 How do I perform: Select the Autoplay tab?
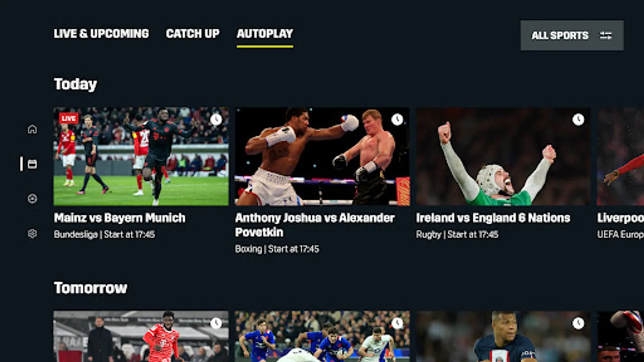[265, 33]
